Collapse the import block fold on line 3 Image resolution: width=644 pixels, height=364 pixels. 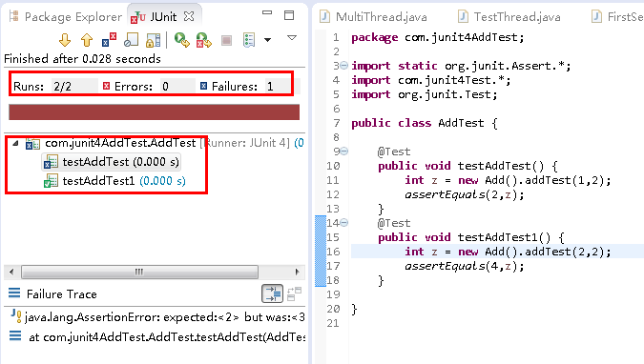(x=344, y=66)
